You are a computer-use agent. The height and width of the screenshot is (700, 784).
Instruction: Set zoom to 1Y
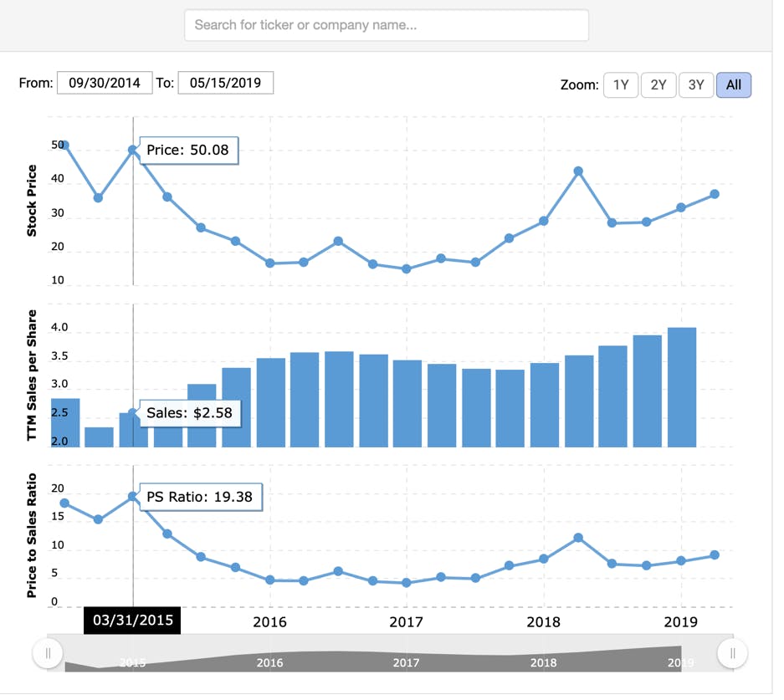tap(621, 85)
